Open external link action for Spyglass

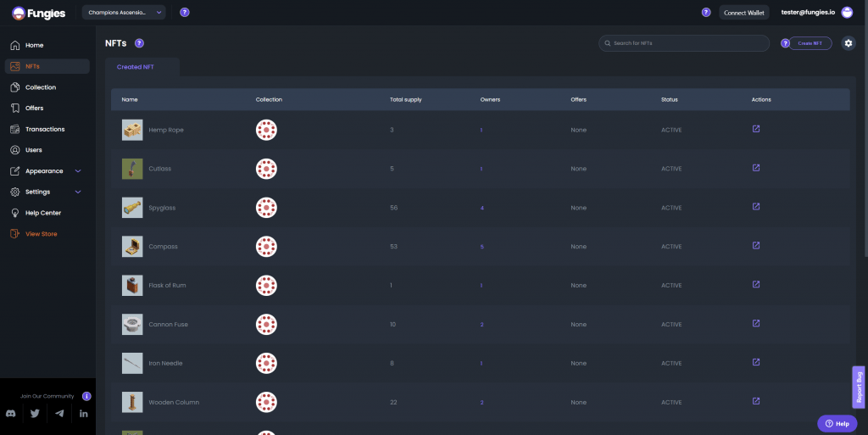pos(756,207)
